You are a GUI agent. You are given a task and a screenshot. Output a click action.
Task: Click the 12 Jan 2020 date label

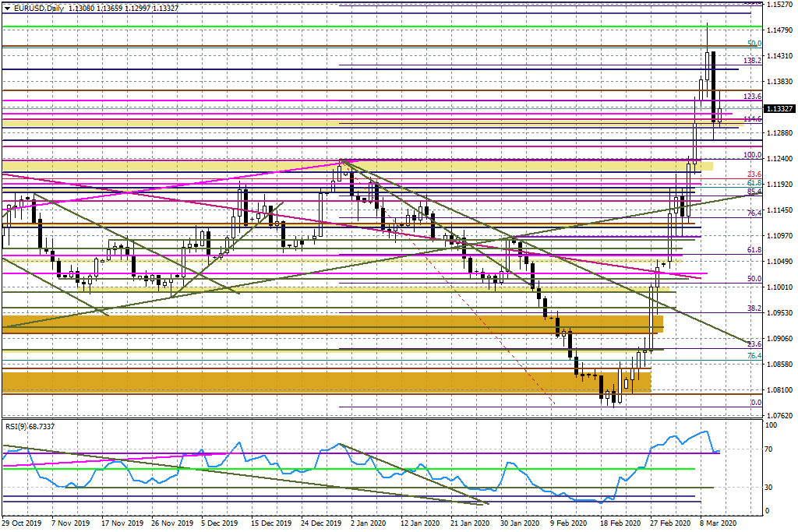click(420, 523)
